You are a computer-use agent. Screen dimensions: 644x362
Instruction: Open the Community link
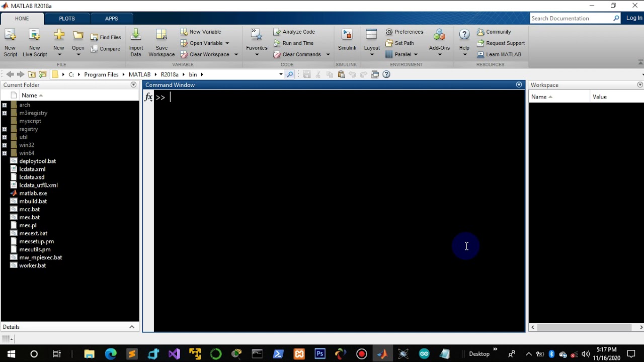494,32
